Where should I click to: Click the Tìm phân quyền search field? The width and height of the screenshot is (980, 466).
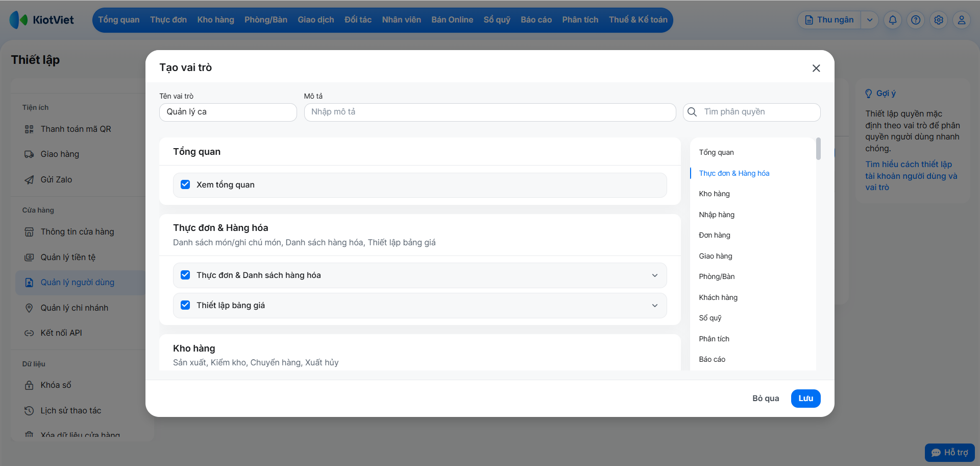(x=752, y=112)
